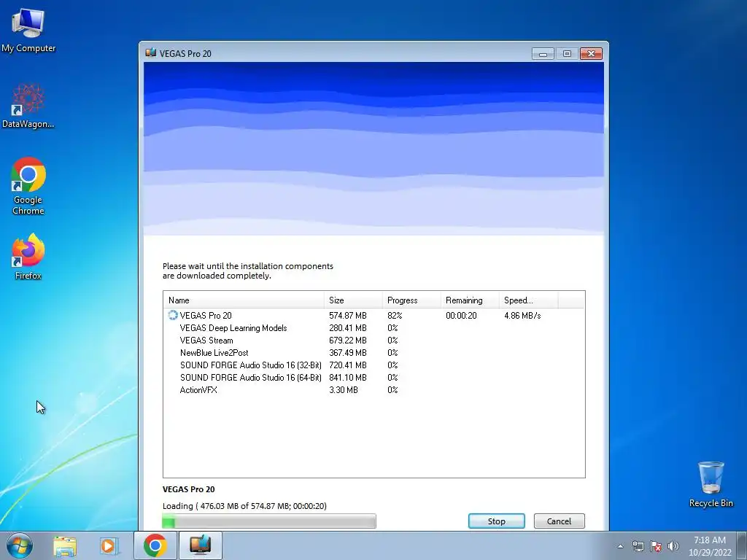Close the VEGAS Pro 20 installer window

(591, 53)
